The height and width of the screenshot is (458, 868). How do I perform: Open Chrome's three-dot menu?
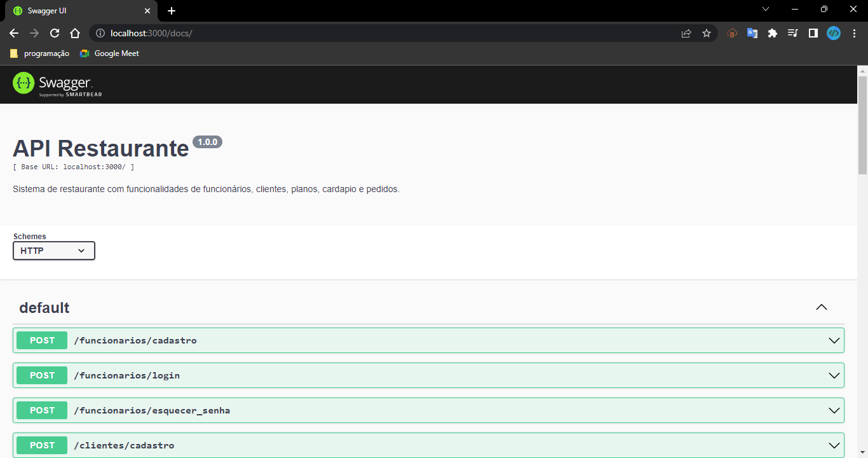coord(854,32)
